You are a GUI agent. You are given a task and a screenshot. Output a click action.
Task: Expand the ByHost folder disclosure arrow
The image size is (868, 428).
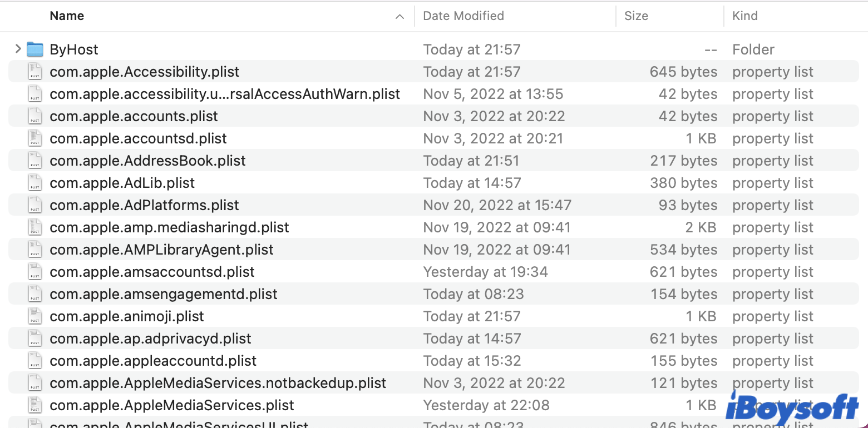(18, 49)
